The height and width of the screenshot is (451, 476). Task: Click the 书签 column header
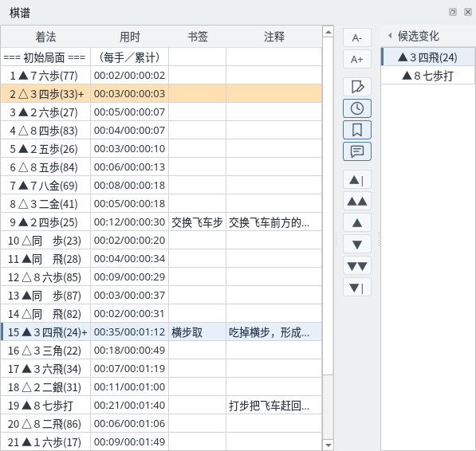[x=197, y=37]
